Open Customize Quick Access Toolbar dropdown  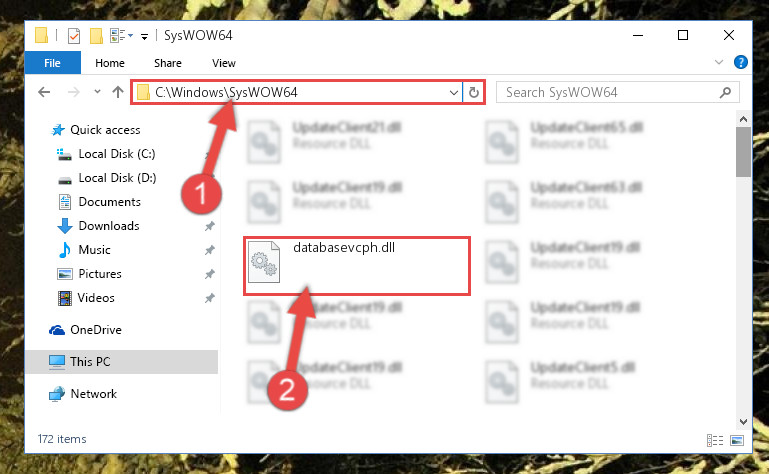click(144, 36)
